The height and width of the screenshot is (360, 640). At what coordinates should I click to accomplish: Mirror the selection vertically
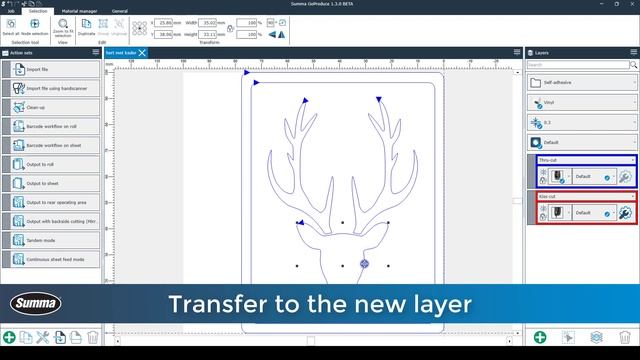coord(282,35)
